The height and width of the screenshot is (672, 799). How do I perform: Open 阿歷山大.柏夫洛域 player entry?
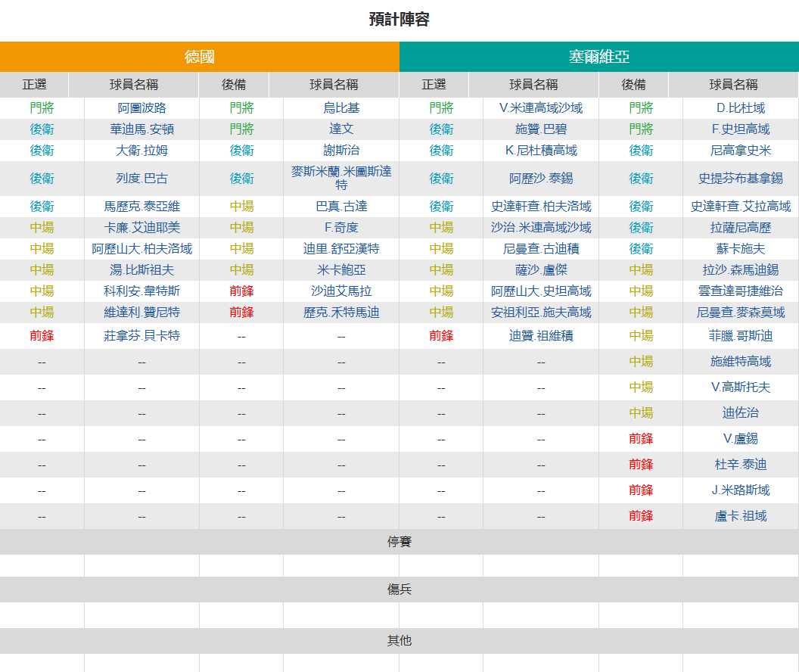click(x=141, y=249)
